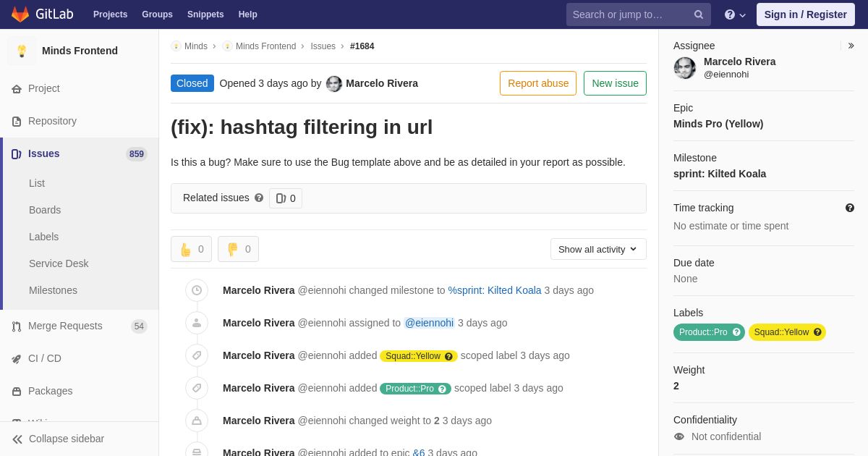Viewport: 868px width, 456px height.
Task: Click the Related issues help icon
Action: 259,198
